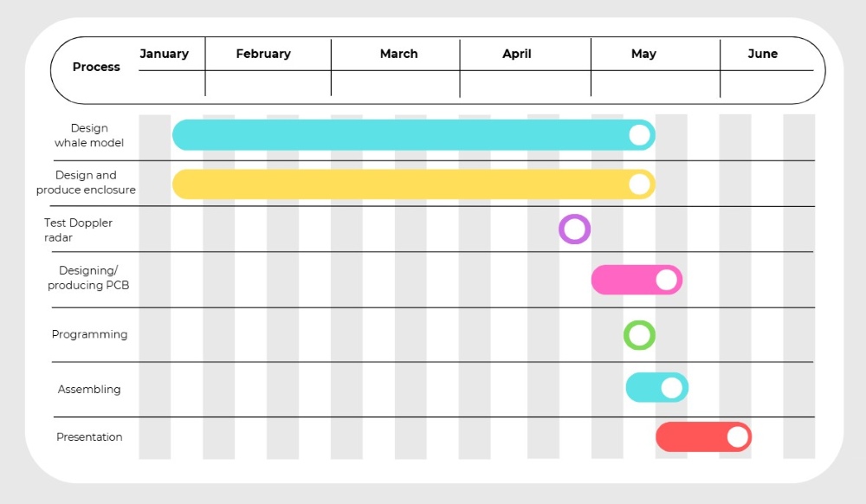Click the May column header
This screenshot has height=504, width=866.
coord(643,54)
